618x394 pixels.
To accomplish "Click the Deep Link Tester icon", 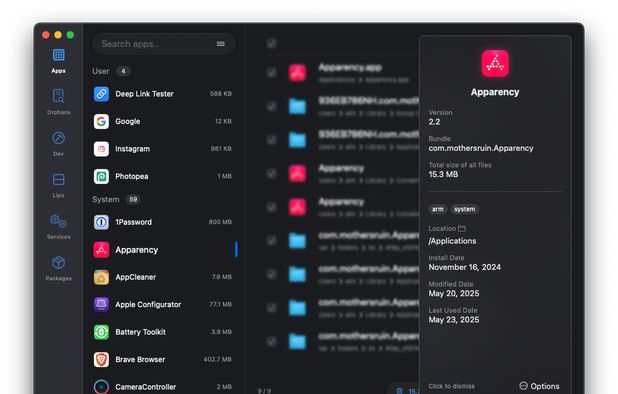I will pyautogui.click(x=101, y=94).
